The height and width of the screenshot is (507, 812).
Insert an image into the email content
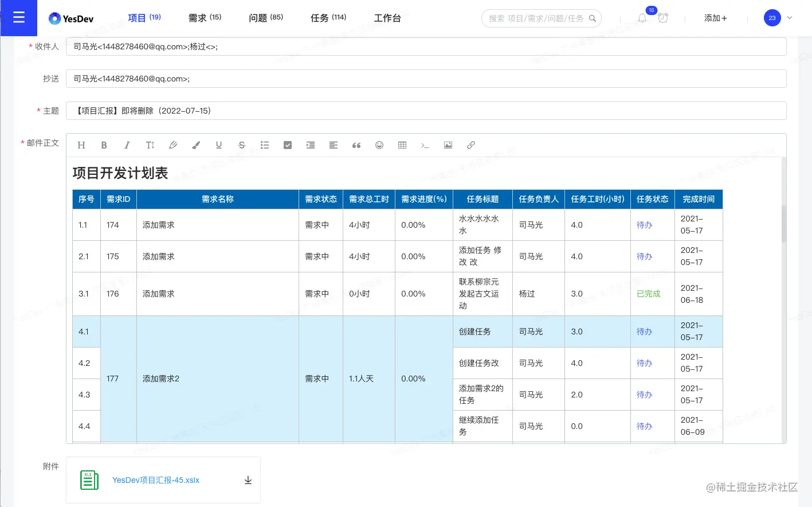pos(448,145)
